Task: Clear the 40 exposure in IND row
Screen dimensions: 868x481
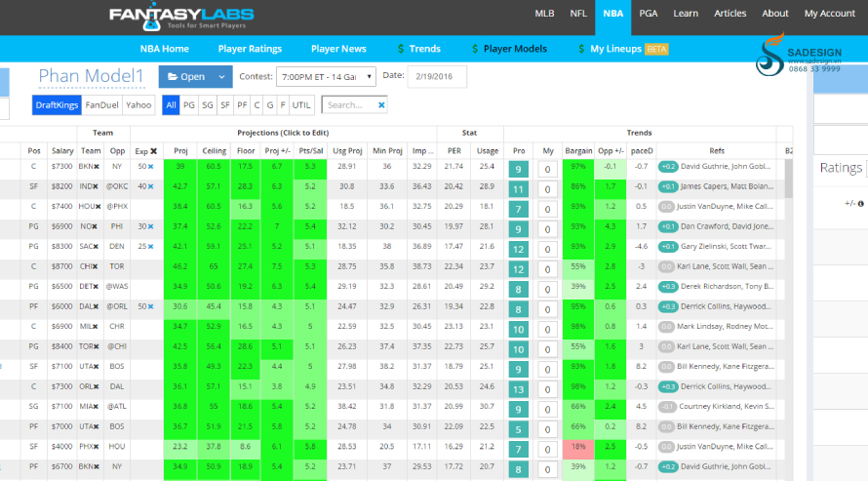Action: 150,186
